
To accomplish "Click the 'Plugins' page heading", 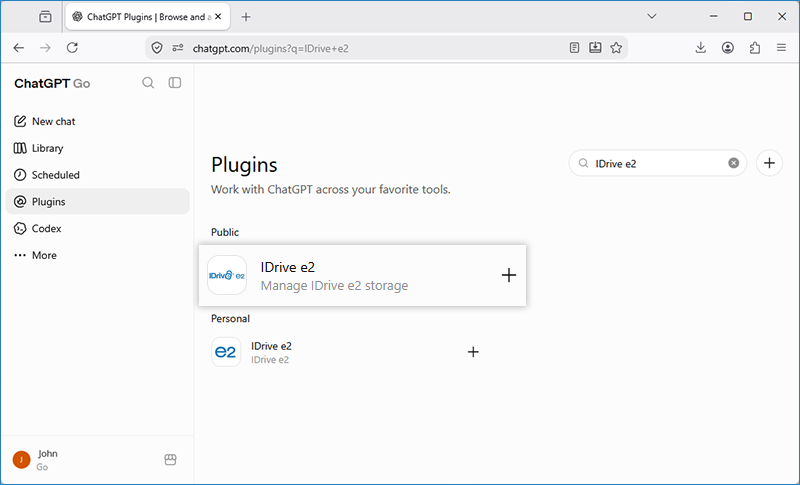I will [244, 165].
